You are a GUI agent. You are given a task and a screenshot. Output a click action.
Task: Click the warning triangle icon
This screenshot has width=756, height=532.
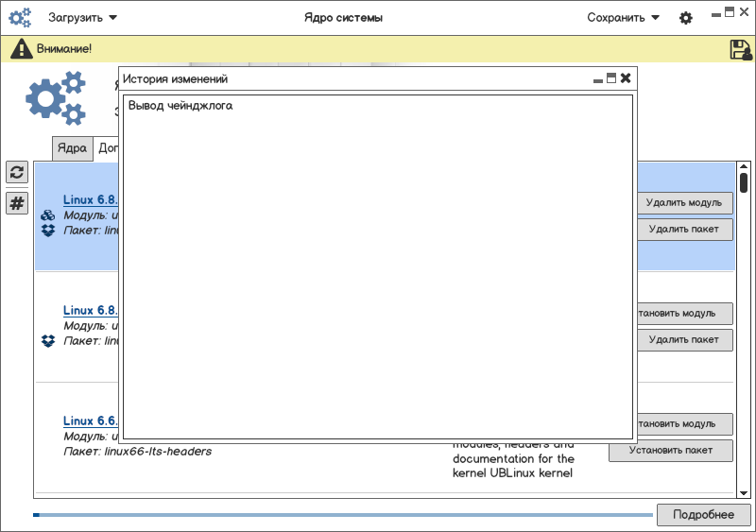(21, 49)
